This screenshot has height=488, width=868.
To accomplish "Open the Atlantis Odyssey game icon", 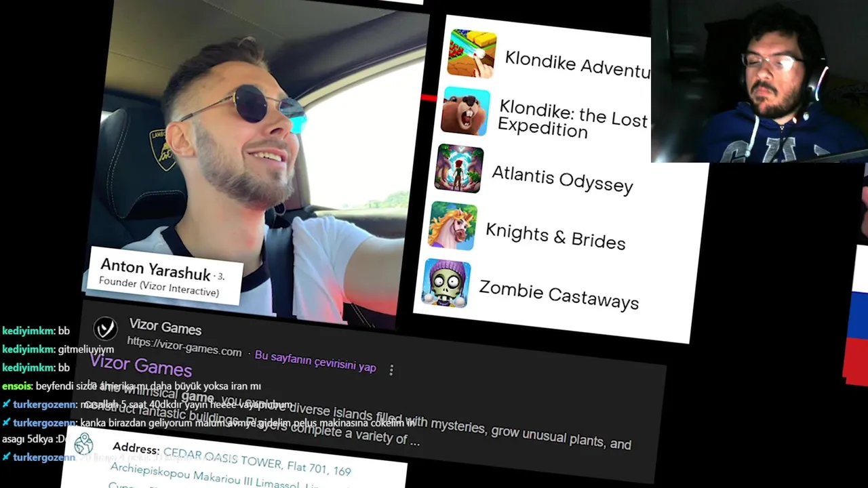I will pyautogui.click(x=459, y=169).
